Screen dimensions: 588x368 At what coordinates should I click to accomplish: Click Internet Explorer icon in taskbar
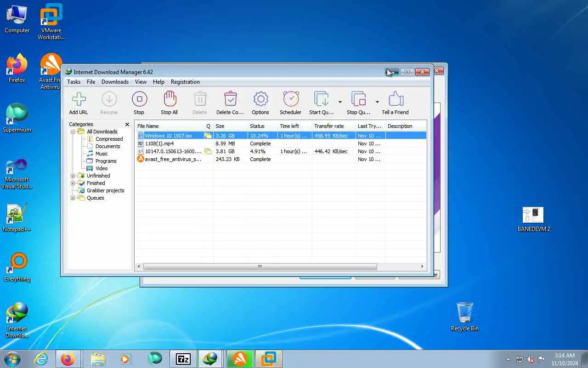click(41, 359)
